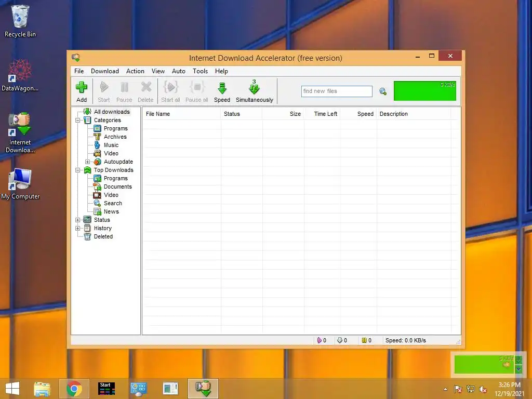Click the Pause toolbar icon
532x399 pixels.
124,91
